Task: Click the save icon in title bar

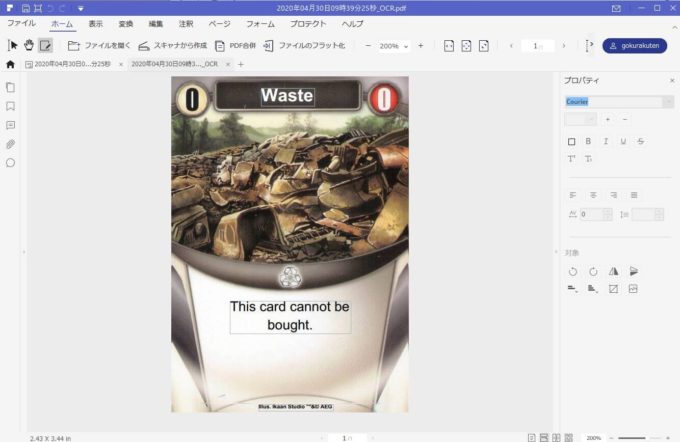Action: pos(26,8)
